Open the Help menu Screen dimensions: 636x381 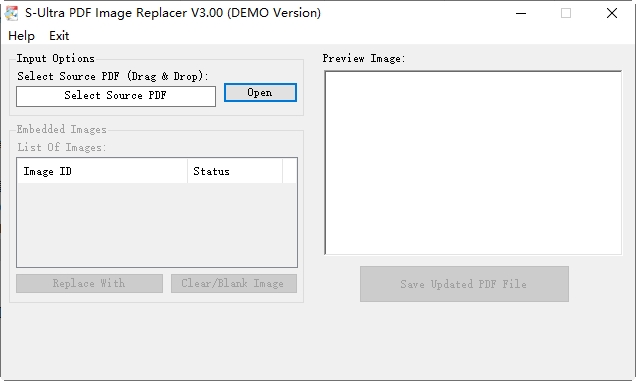21,36
